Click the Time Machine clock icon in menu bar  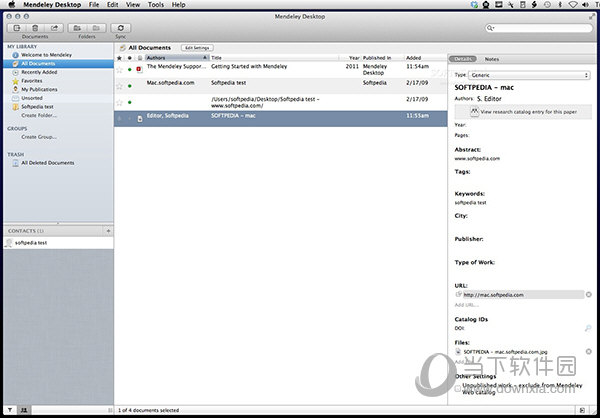(547, 5)
